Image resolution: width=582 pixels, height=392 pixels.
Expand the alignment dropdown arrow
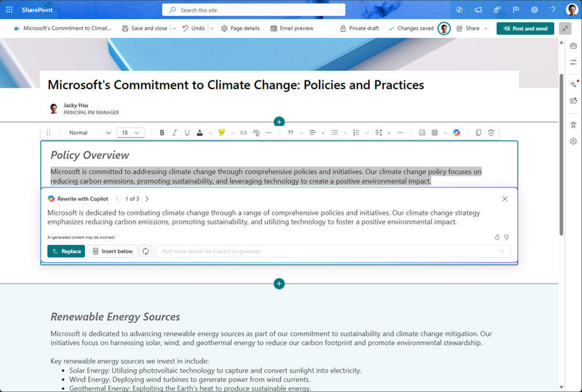point(323,133)
